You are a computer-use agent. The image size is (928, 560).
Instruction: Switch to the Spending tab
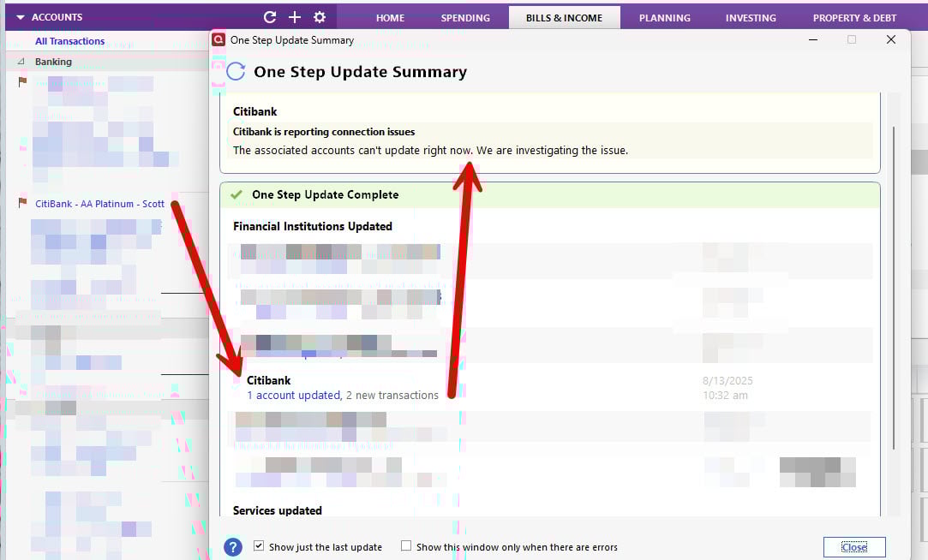point(465,18)
